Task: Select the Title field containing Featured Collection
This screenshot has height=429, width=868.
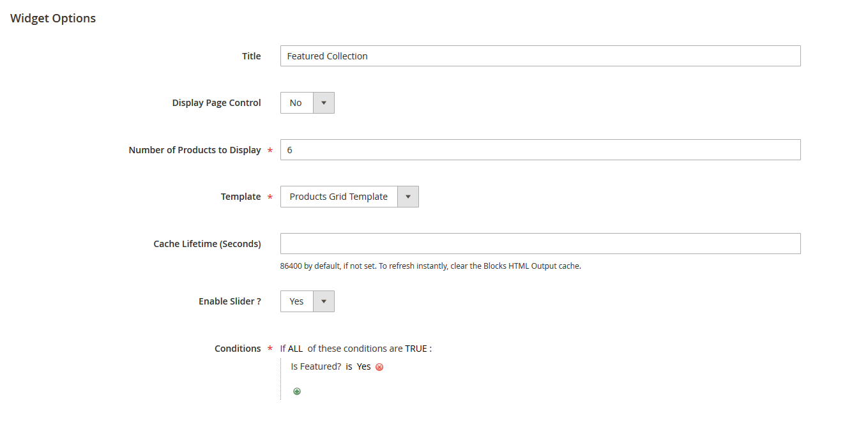Action: pos(540,56)
